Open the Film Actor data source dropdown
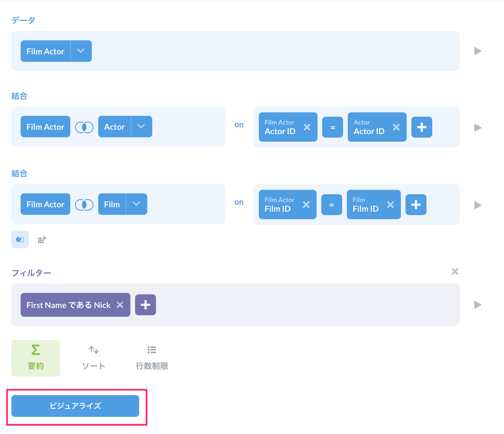The width and height of the screenshot is (504, 434). tap(81, 51)
